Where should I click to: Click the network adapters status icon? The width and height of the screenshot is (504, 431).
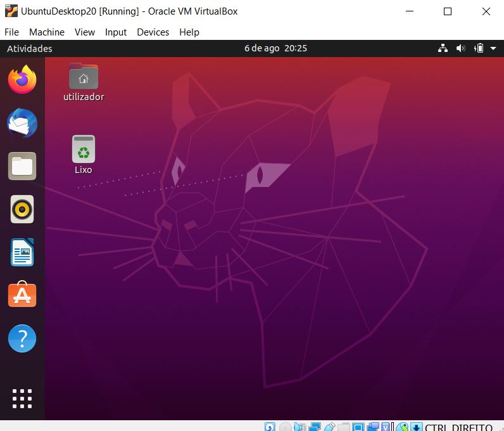(315, 427)
